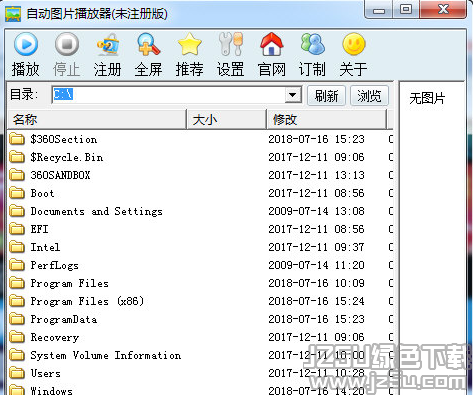Select the $360Section folder icon
The width and height of the screenshot is (473, 395).
[x=17, y=139]
